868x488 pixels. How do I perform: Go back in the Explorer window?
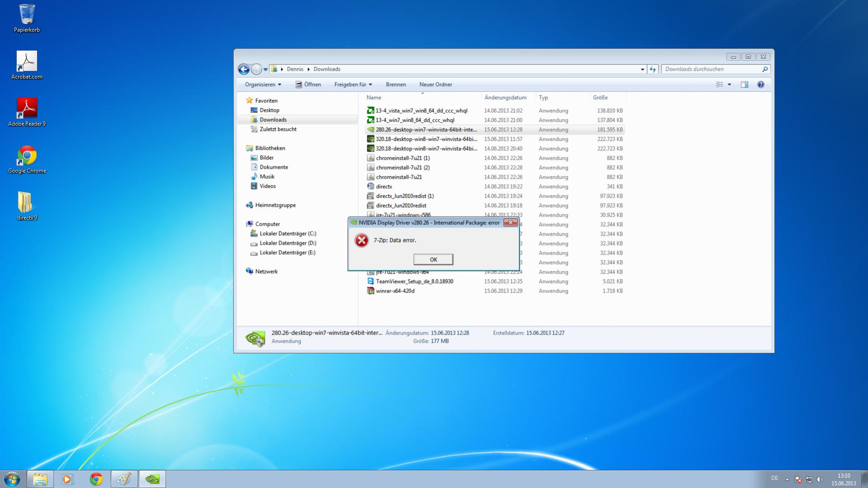pos(244,69)
